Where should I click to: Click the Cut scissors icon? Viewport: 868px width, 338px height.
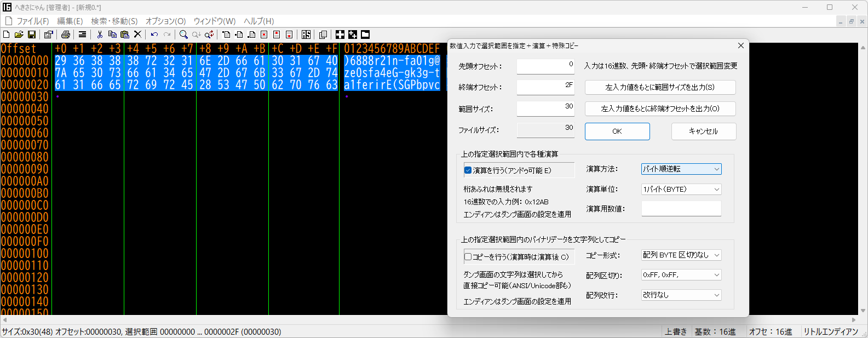click(x=100, y=35)
